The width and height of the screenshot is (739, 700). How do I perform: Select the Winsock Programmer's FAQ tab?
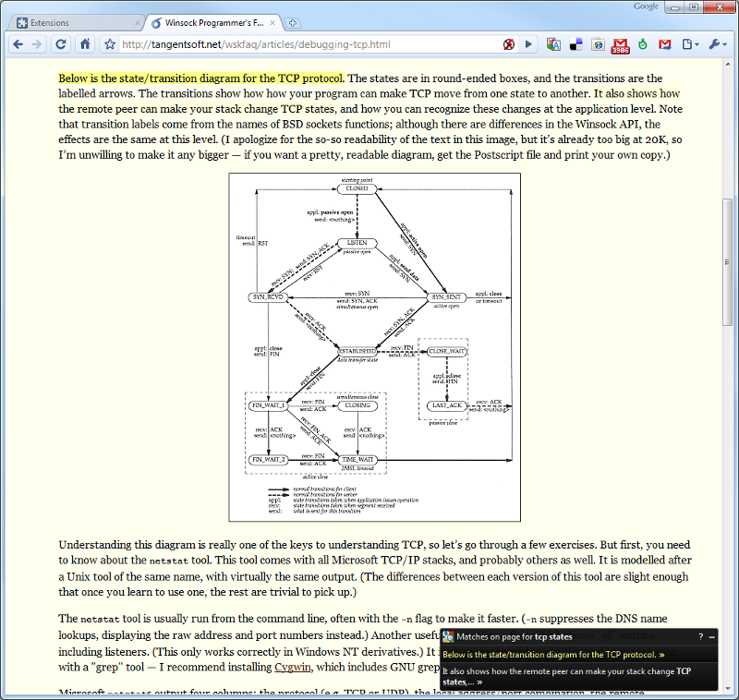[x=214, y=22]
